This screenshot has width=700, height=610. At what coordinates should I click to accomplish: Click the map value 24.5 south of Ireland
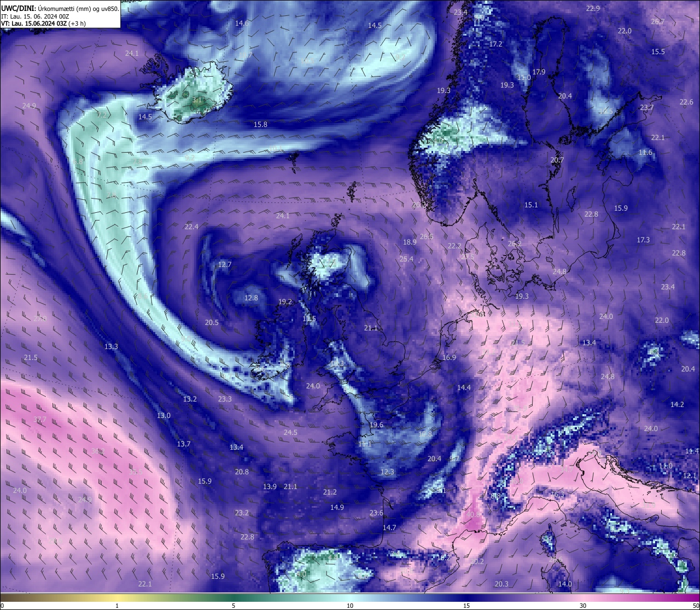[x=290, y=432]
